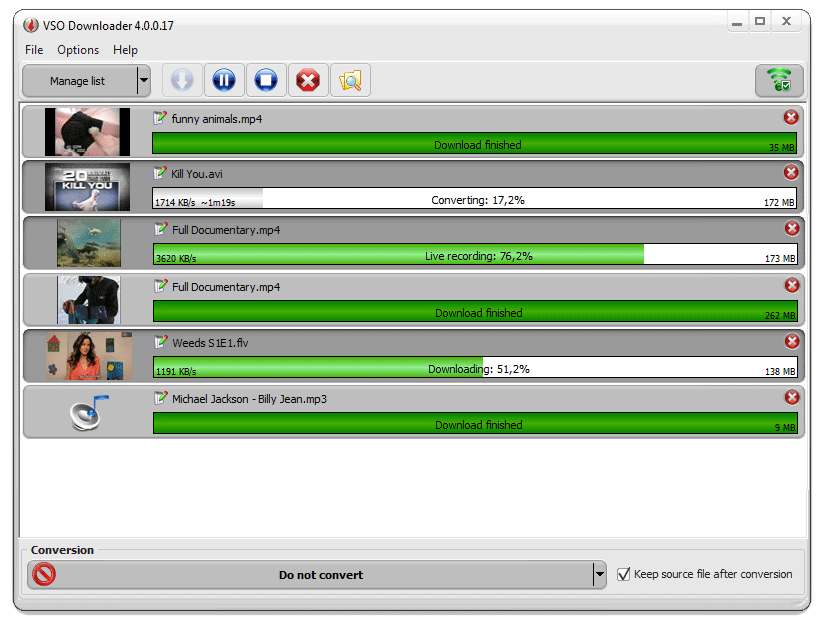Select the Weeds S1E1.flv thumbnail
The image size is (821, 625).
[x=89, y=356]
